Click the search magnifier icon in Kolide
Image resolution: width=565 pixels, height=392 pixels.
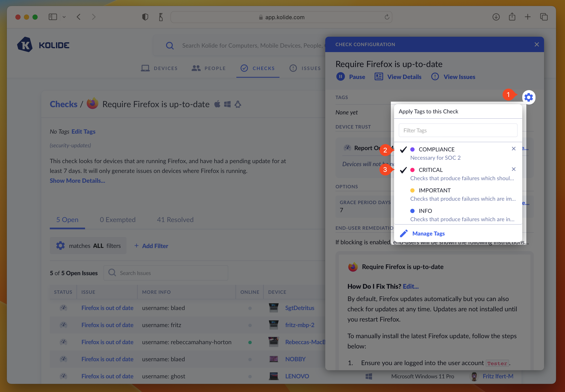(x=170, y=46)
